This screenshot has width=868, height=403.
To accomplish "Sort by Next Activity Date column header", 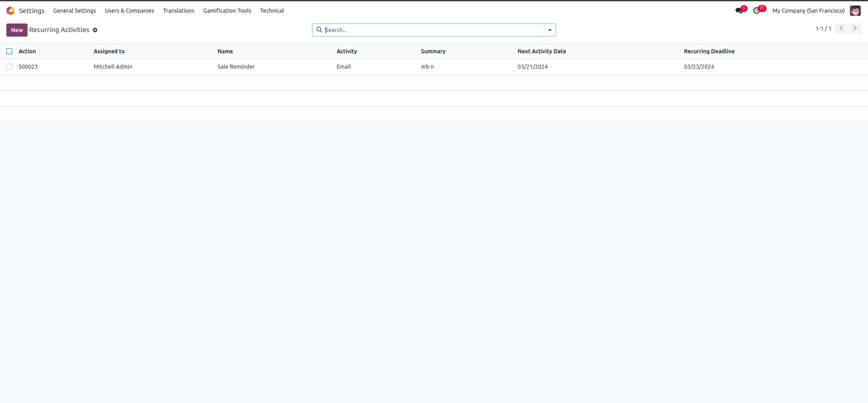I will [542, 52].
